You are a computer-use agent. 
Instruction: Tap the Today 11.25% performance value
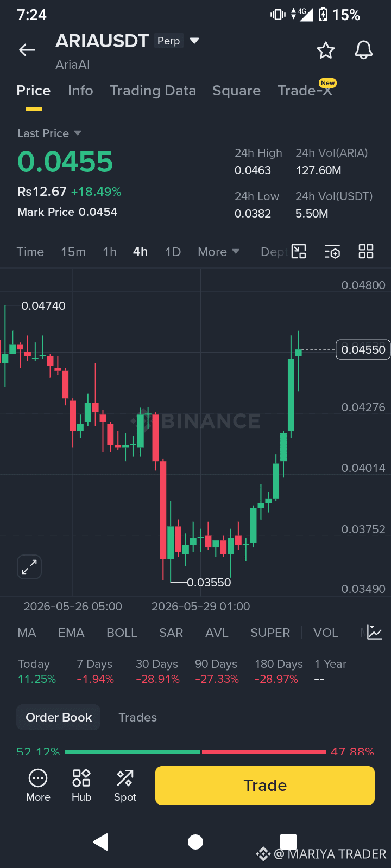pos(37,679)
